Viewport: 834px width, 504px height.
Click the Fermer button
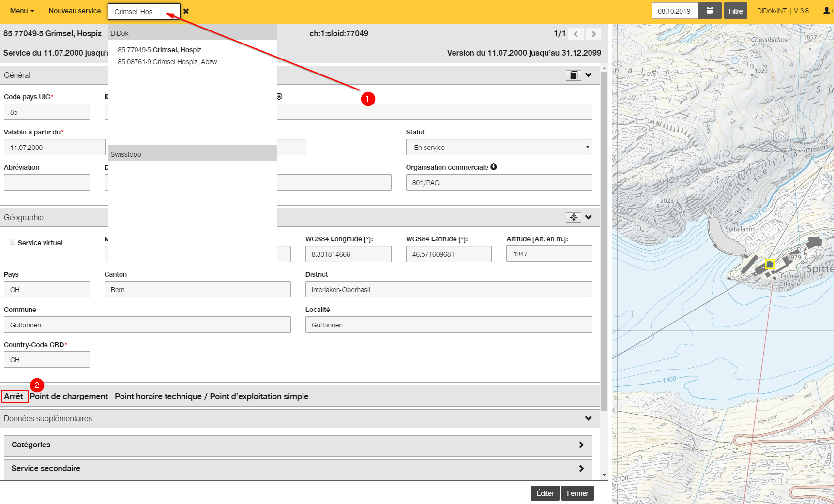coord(577,493)
